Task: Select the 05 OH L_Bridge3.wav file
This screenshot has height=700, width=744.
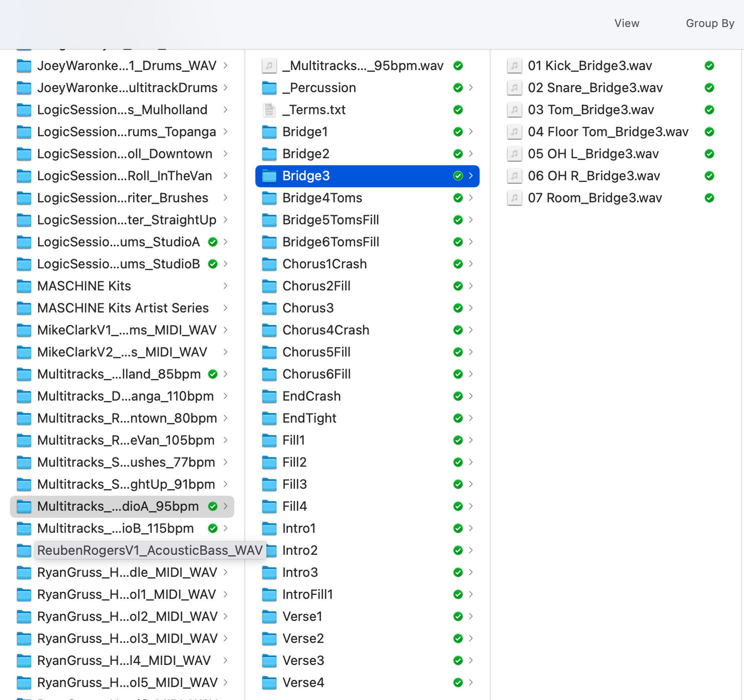Action: [x=593, y=154]
